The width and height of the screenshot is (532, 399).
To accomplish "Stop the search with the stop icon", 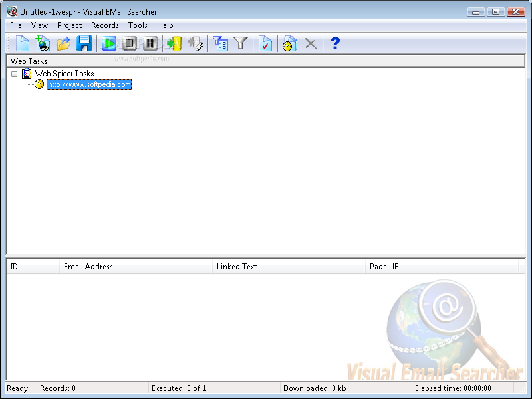I will (129, 43).
